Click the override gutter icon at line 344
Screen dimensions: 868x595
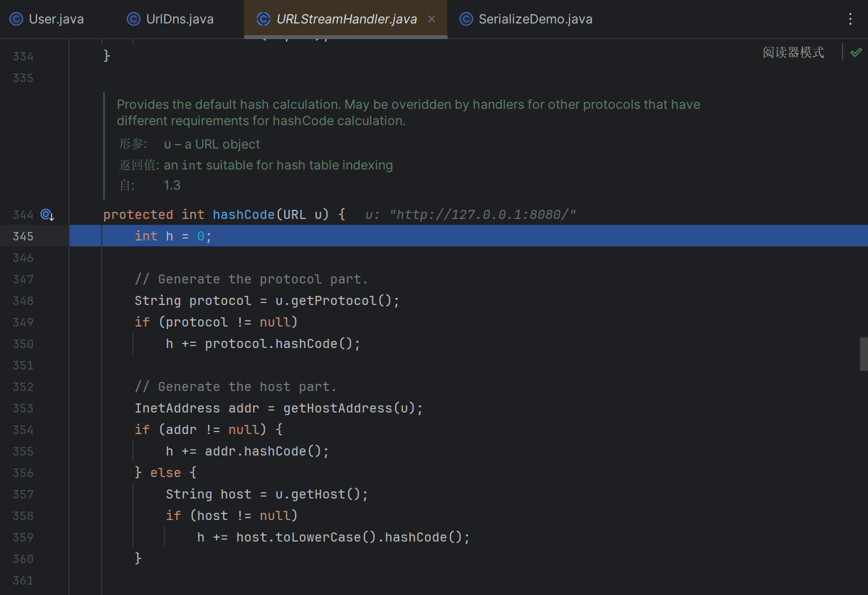(47, 214)
